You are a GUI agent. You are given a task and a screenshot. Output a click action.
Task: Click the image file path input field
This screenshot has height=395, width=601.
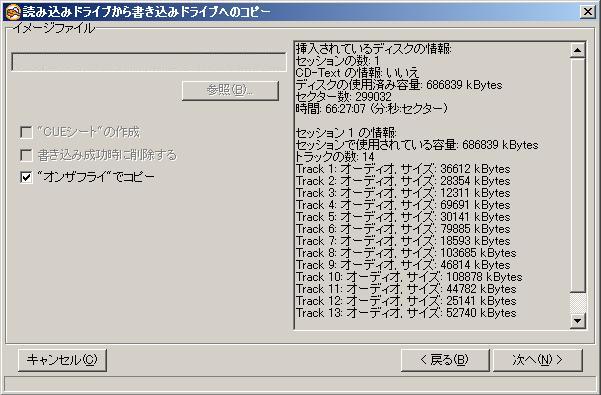[149, 62]
